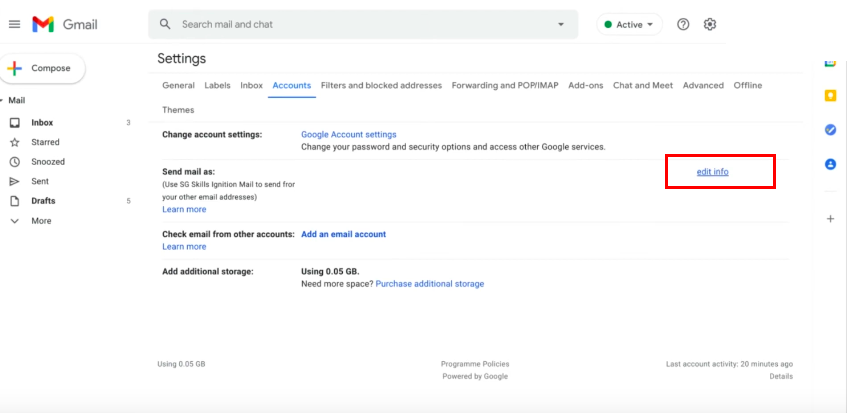Collapse the Mail section arrow
The image size is (847, 413).
(x=2, y=101)
